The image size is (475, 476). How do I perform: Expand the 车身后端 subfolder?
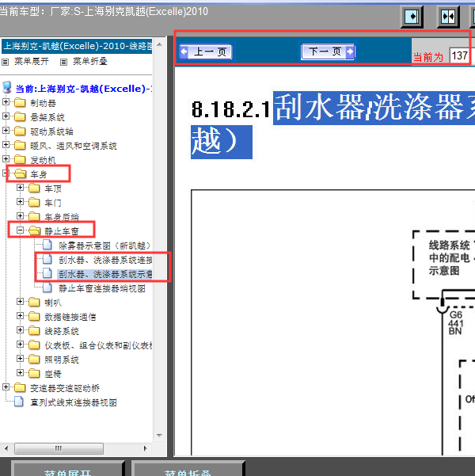pyautogui.click(x=20, y=216)
